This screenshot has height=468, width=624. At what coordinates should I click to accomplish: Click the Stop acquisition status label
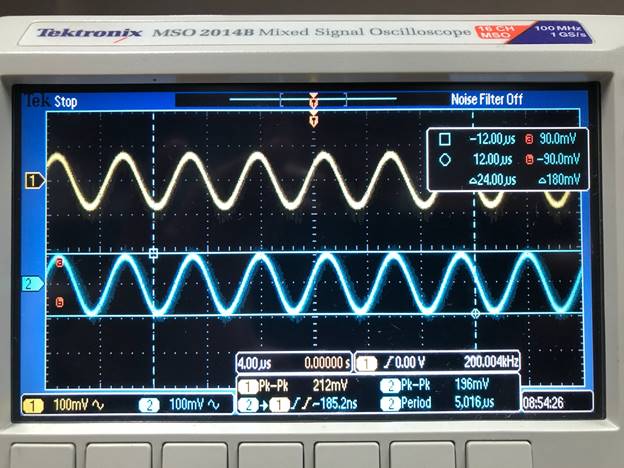(66, 102)
